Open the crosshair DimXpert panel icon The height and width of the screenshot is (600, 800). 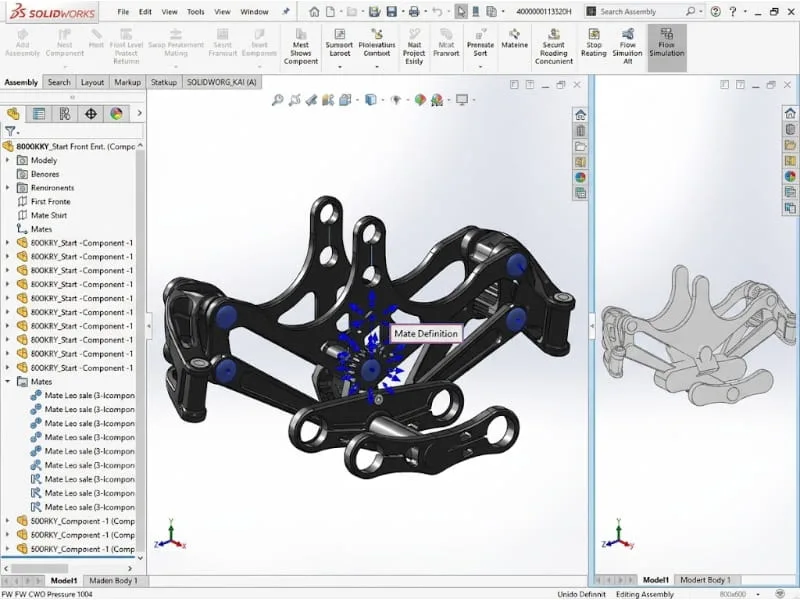point(91,114)
